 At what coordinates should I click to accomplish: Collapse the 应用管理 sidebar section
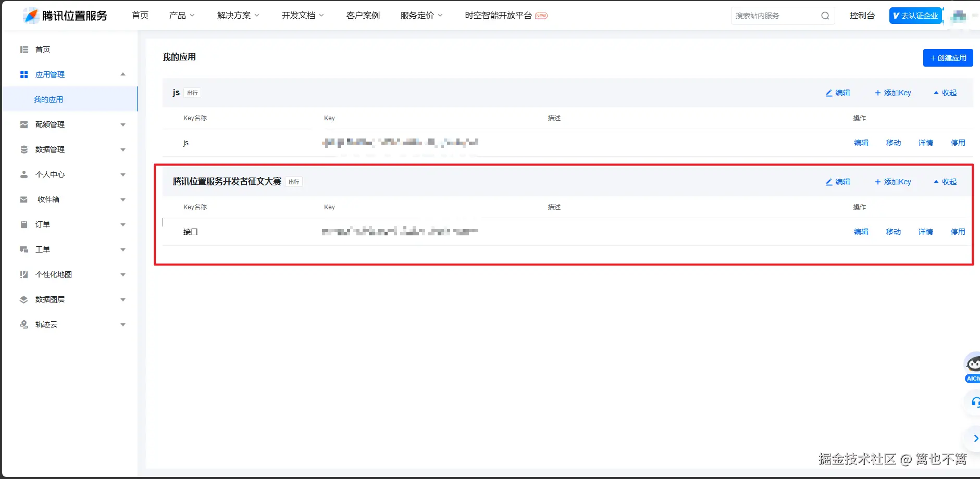[x=123, y=74]
